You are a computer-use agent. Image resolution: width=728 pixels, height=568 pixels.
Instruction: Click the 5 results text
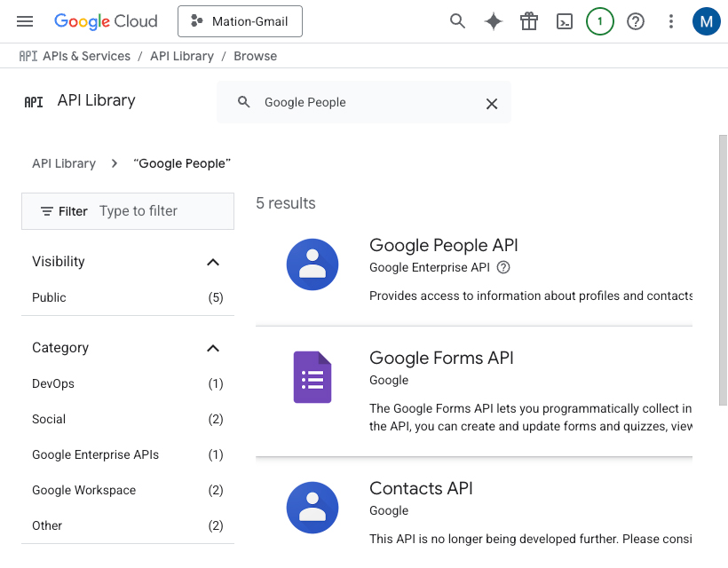pyautogui.click(x=286, y=203)
